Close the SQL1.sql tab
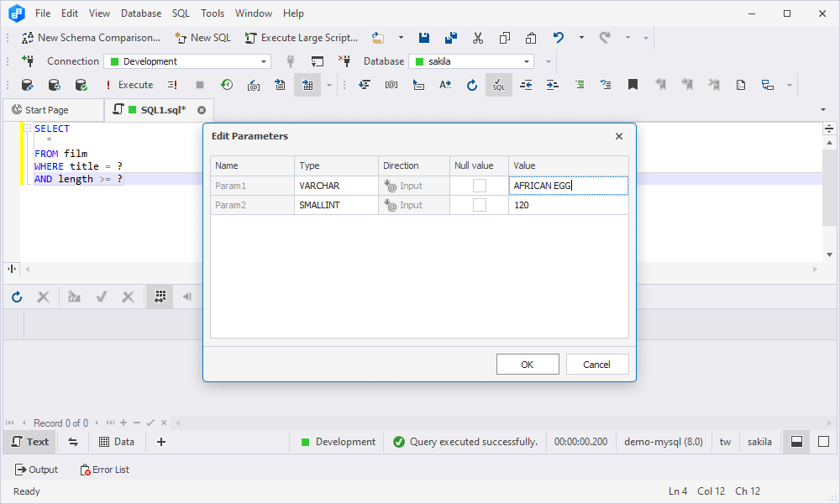Screen dimensions: 840x504 pos(202,110)
